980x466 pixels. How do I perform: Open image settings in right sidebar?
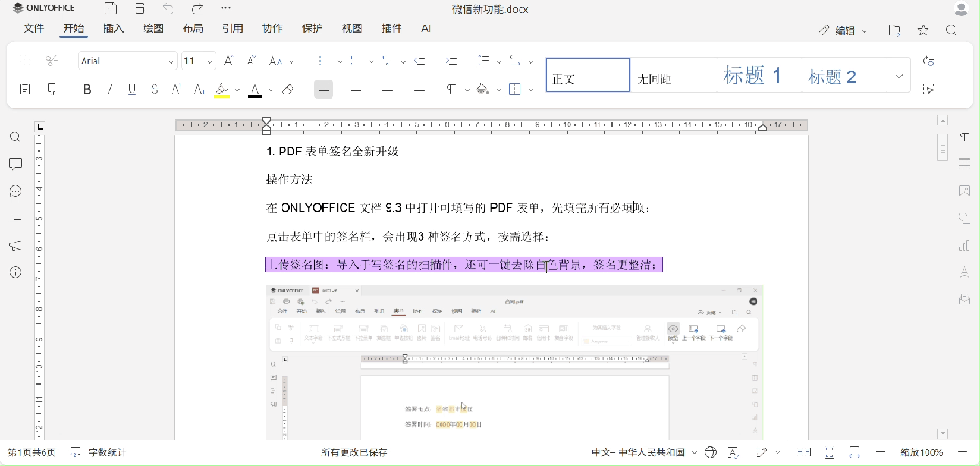click(965, 190)
